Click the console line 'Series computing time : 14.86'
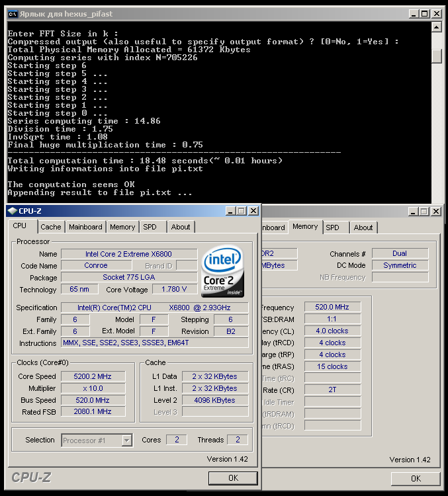This screenshot has height=496, width=448. pos(84,121)
